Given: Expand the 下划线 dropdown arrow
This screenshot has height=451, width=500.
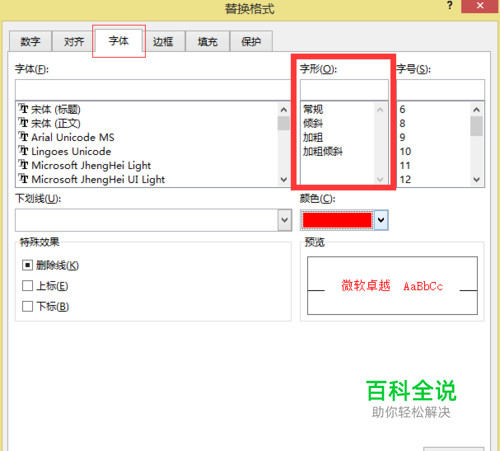Looking at the screenshot, I should pos(285,220).
